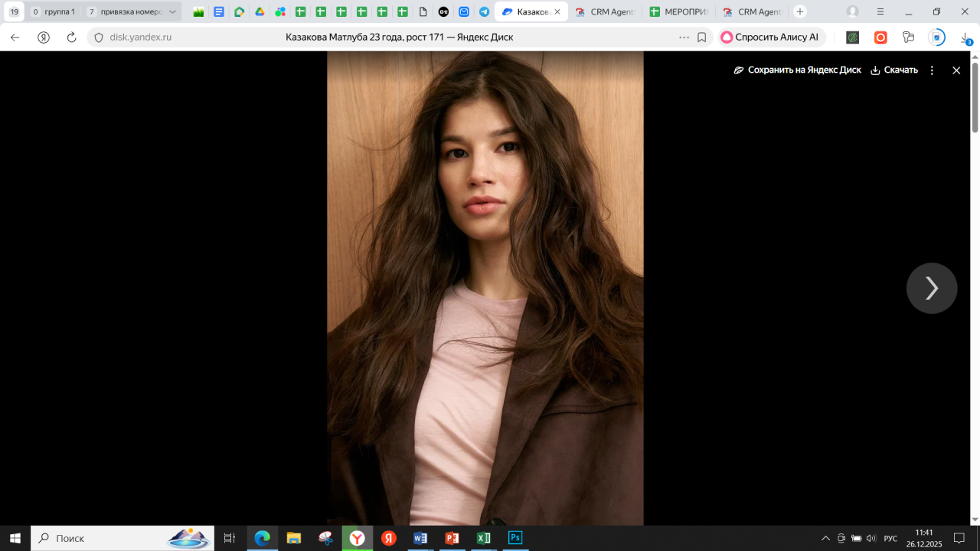Show hidden system tray icons chevron
Image resolution: width=980 pixels, height=551 pixels.
coord(825,539)
